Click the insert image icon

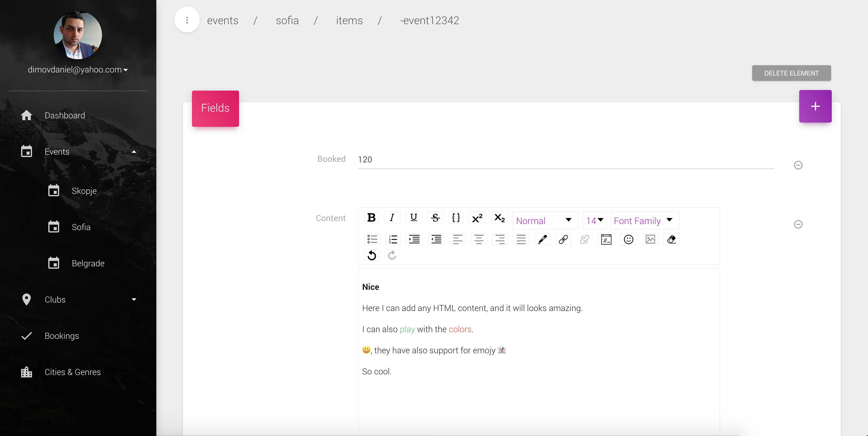pyautogui.click(x=650, y=239)
